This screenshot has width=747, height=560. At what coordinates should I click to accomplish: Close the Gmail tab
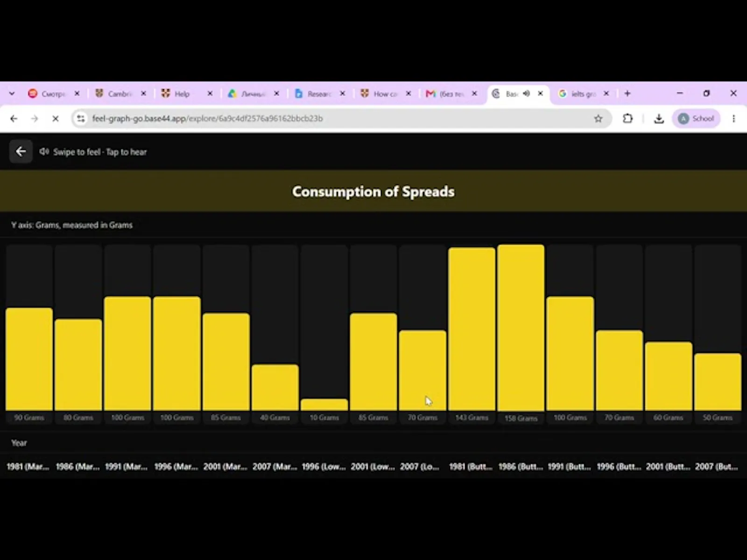[474, 93]
